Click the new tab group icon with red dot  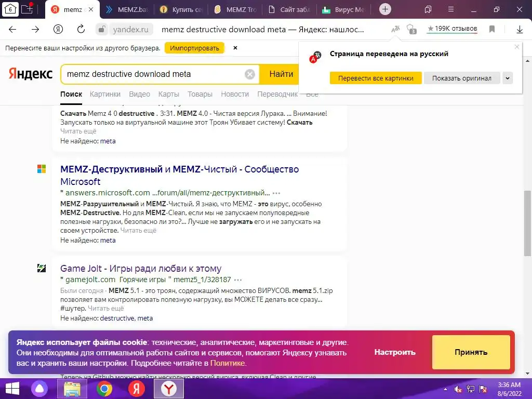point(27,9)
